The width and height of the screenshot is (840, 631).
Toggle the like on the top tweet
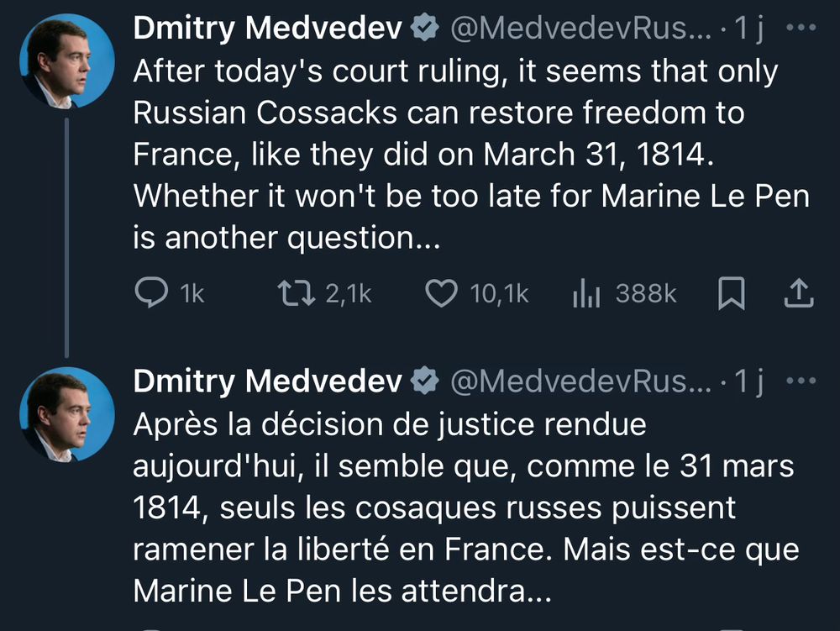click(440, 293)
